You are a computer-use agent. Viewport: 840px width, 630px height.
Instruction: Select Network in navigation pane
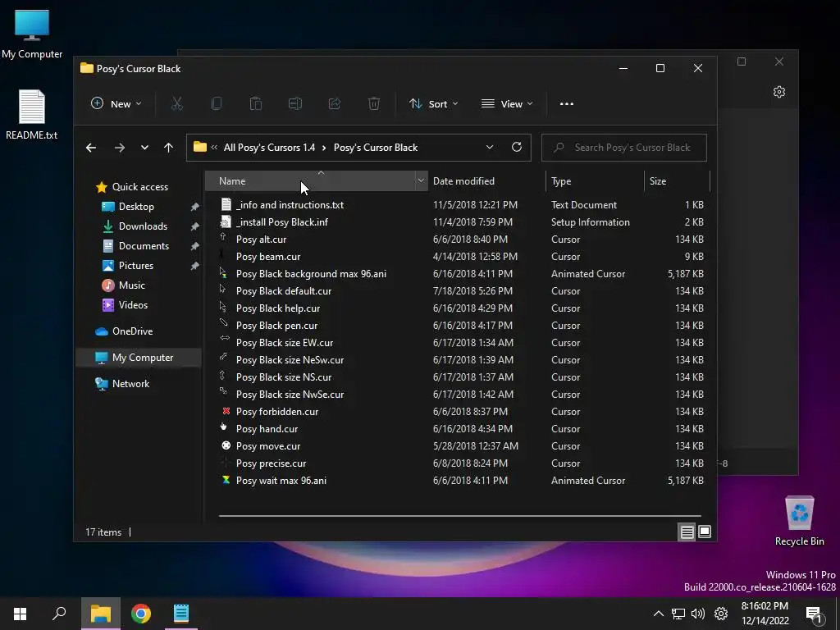click(x=130, y=384)
